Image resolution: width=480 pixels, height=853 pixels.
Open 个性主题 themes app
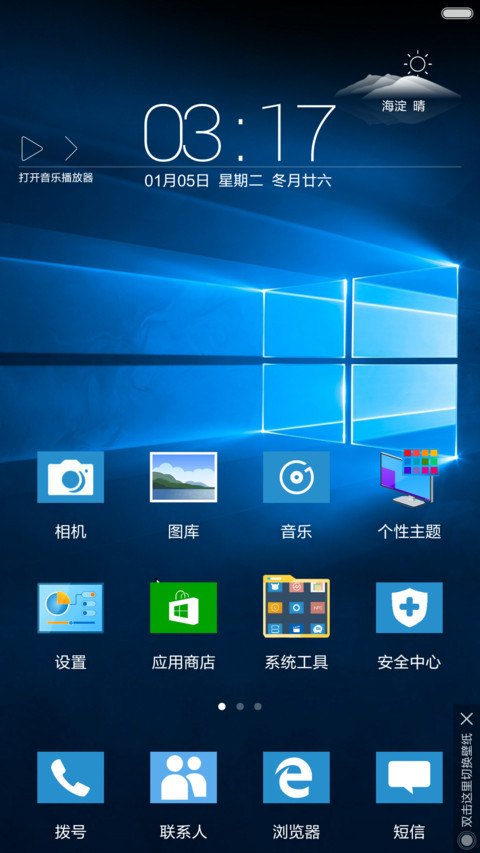tap(409, 477)
